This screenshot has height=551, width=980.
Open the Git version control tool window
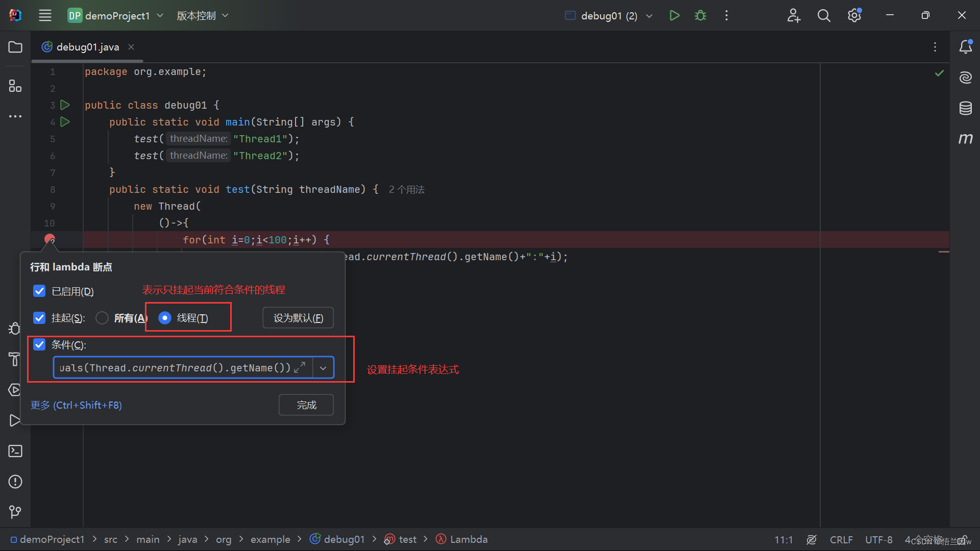(15, 512)
